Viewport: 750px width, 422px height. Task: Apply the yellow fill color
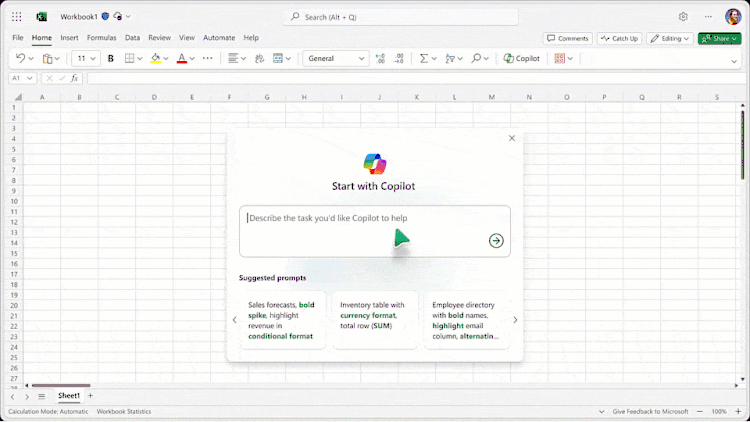[155, 58]
